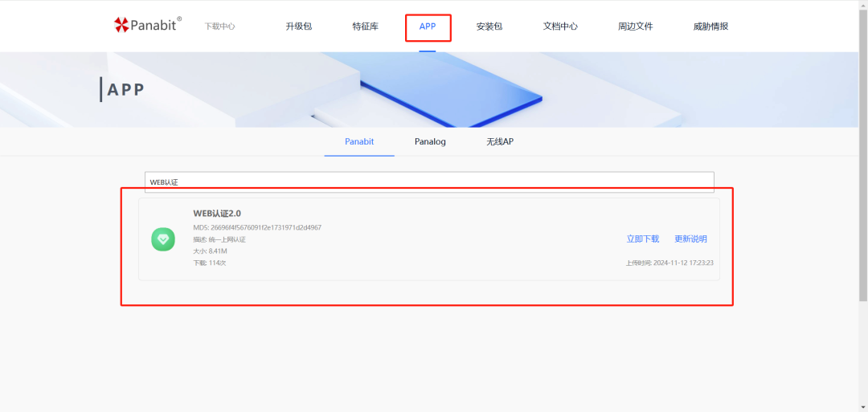This screenshot has width=868, height=412.
Task: Click the 描述: 统一上网认证 text
Action: (219, 239)
